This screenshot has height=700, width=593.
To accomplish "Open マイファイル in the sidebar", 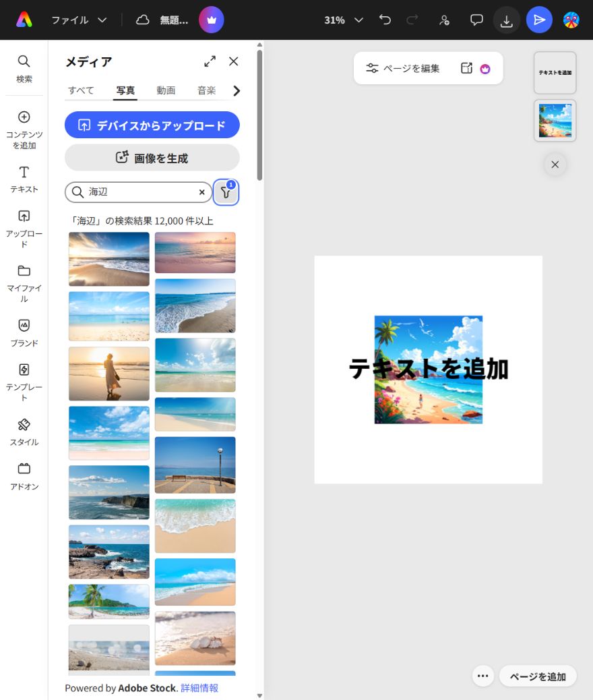I will tap(24, 283).
